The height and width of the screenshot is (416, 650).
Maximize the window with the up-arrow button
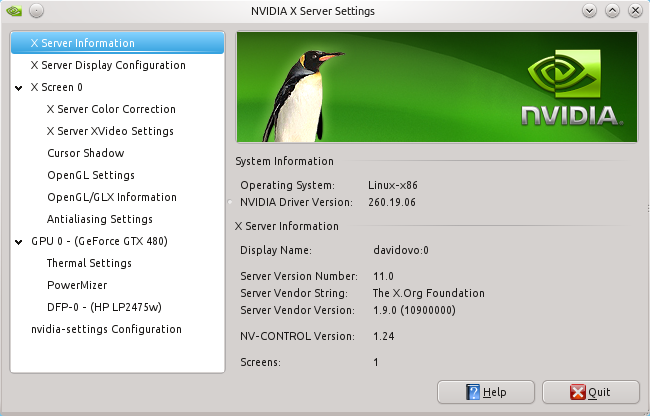click(x=612, y=11)
